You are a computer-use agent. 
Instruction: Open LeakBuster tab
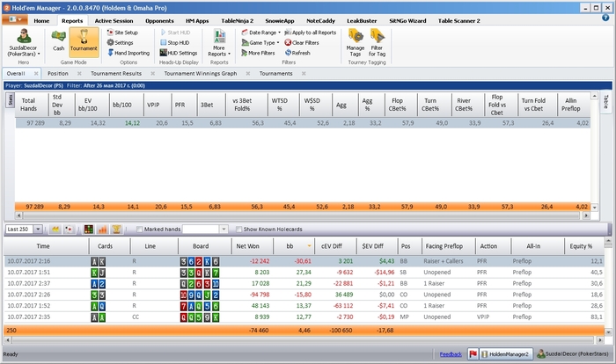tap(362, 21)
